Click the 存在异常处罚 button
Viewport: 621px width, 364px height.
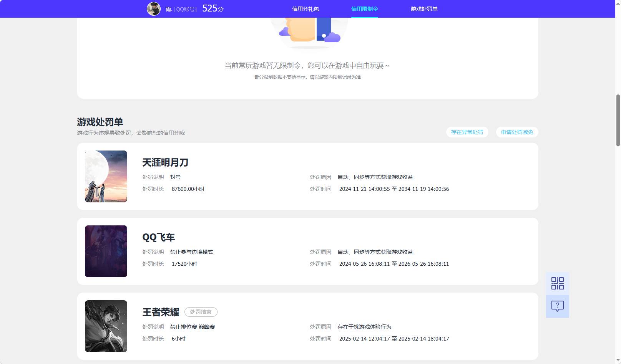tap(467, 132)
